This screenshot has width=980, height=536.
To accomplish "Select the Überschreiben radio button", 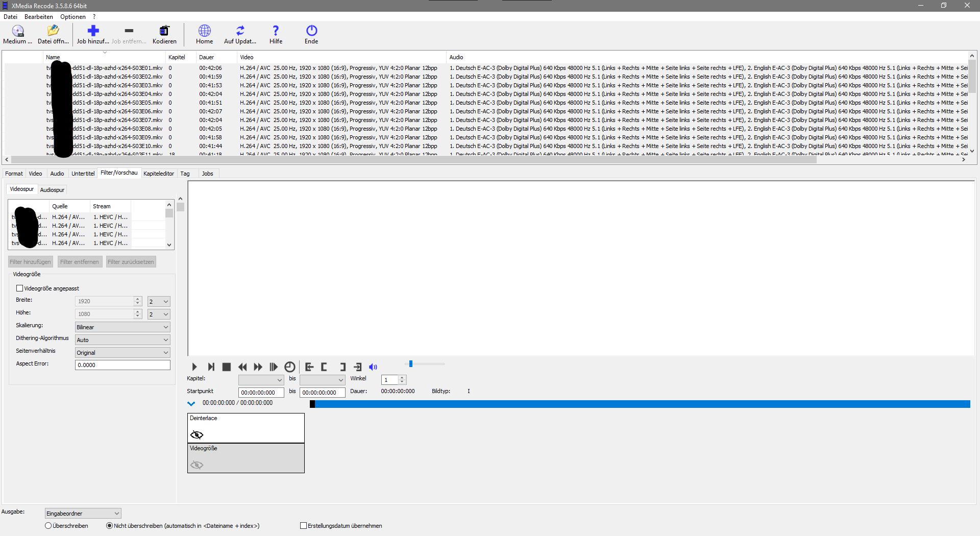I will pyautogui.click(x=48, y=525).
